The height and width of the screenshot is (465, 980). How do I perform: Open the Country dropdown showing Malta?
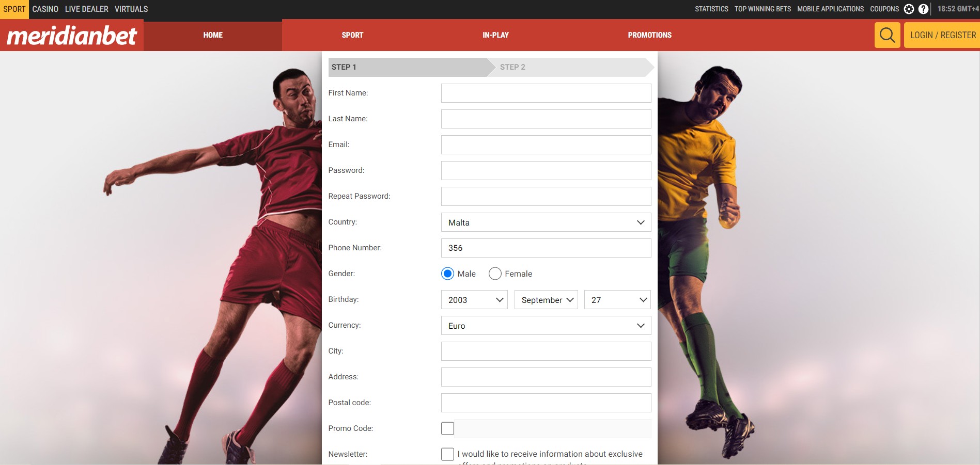(546, 222)
